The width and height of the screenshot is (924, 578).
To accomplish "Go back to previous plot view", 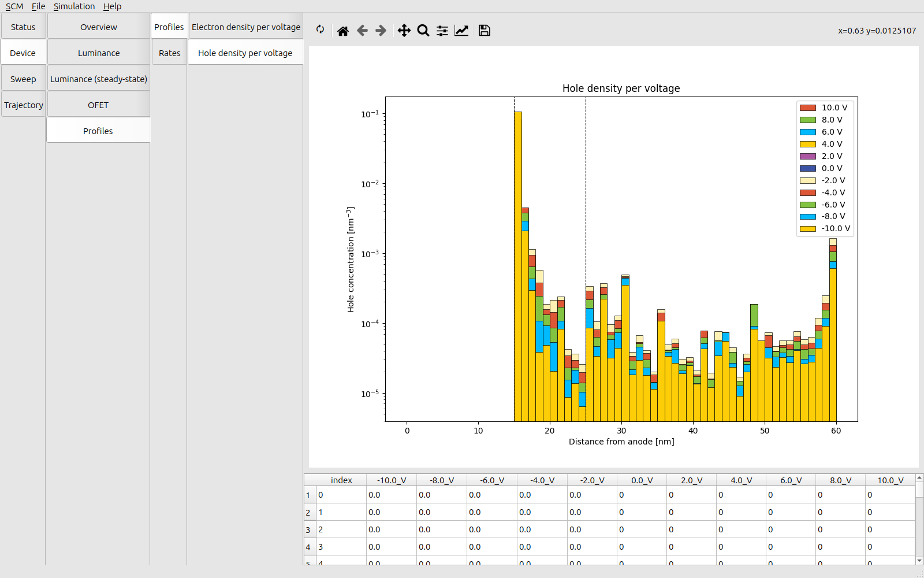I will (x=362, y=31).
